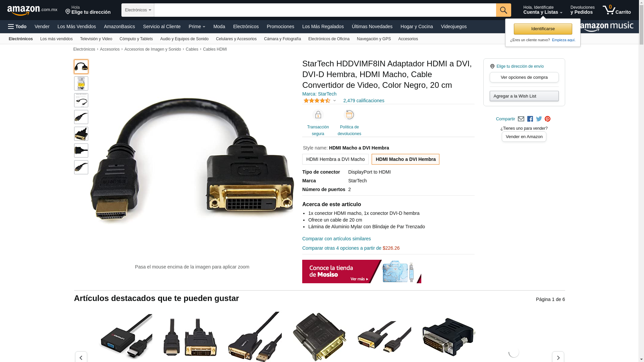This screenshot has width=644, height=362.
Task: Show next page of featured articles
Action: point(558,357)
